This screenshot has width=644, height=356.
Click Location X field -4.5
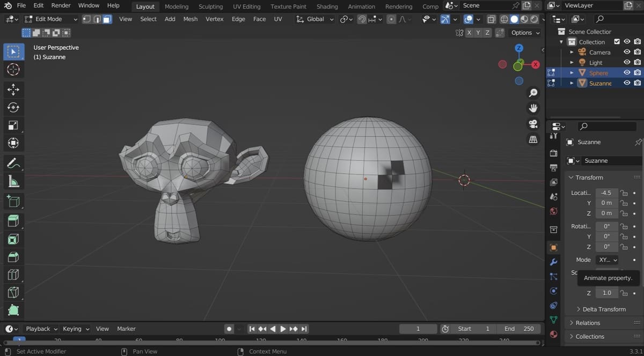tap(606, 193)
